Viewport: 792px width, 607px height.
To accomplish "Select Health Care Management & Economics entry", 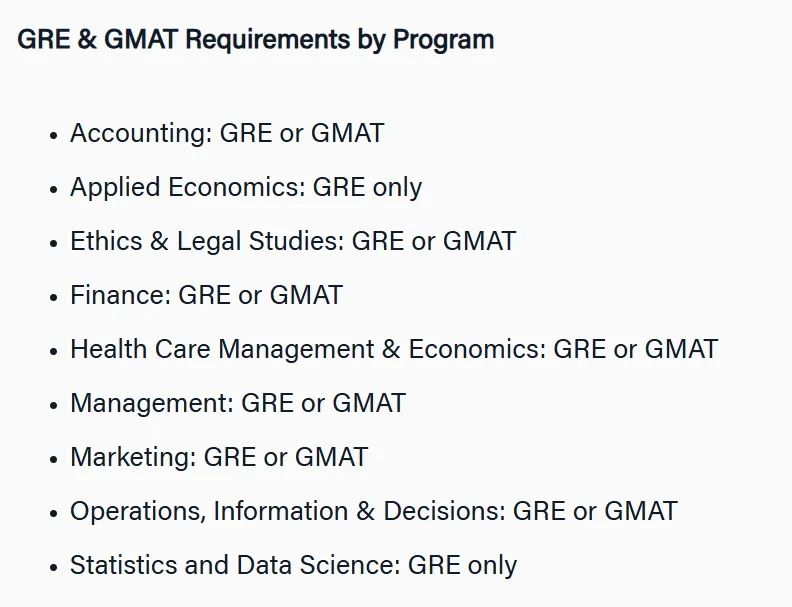I will [x=394, y=349].
